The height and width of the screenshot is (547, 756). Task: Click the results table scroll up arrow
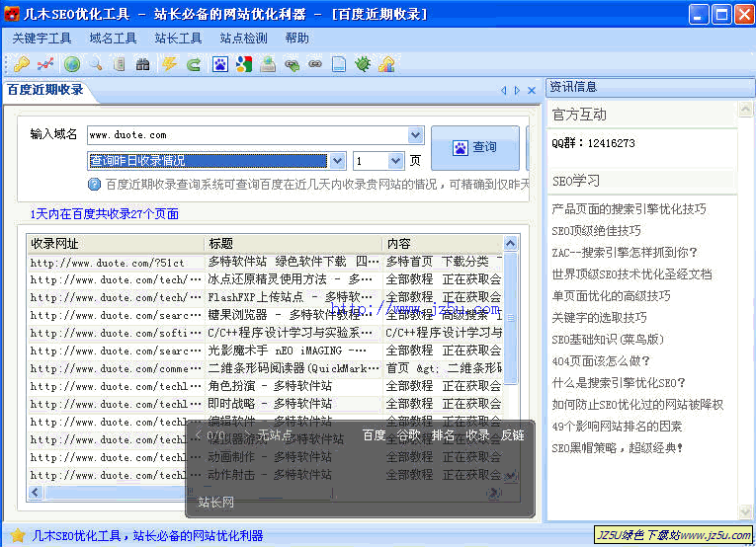point(510,244)
